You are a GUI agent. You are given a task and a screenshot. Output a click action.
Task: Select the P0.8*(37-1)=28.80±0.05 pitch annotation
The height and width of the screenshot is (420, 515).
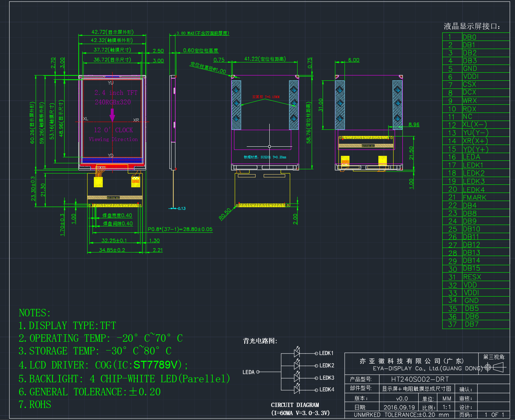(180, 229)
